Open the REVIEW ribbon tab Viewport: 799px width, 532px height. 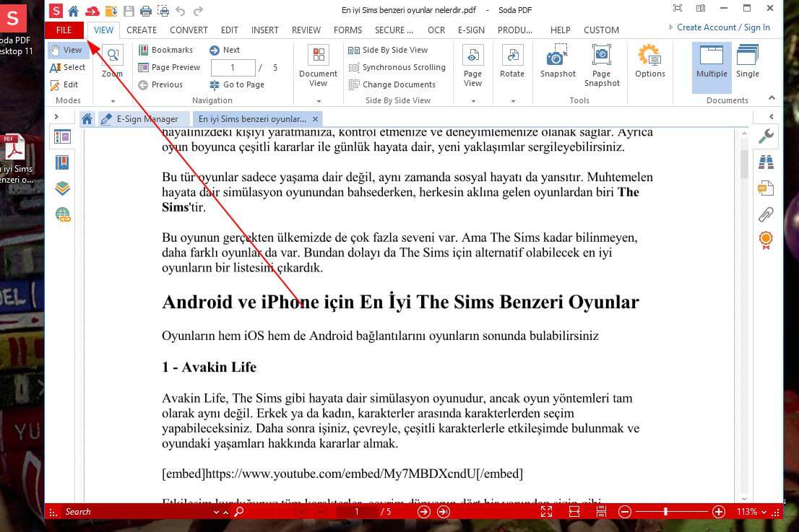(x=306, y=30)
